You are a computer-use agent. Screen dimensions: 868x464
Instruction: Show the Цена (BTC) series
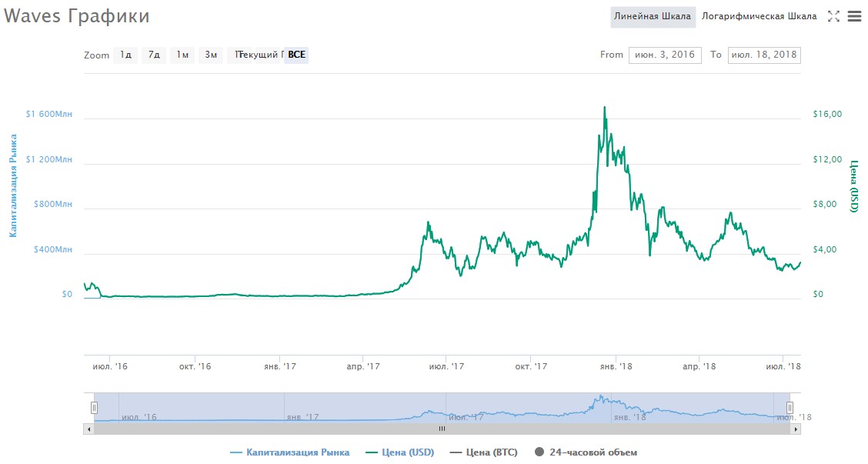click(483, 452)
